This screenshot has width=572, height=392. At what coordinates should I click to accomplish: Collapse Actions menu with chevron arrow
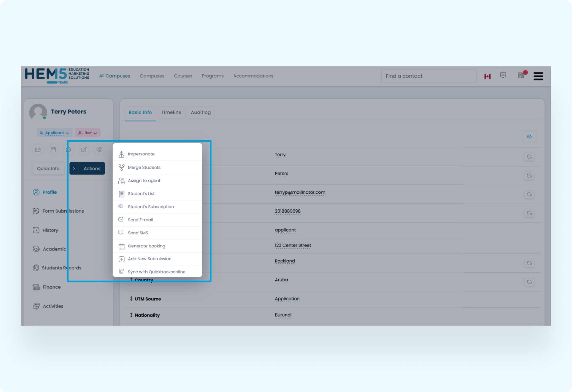click(x=74, y=169)
